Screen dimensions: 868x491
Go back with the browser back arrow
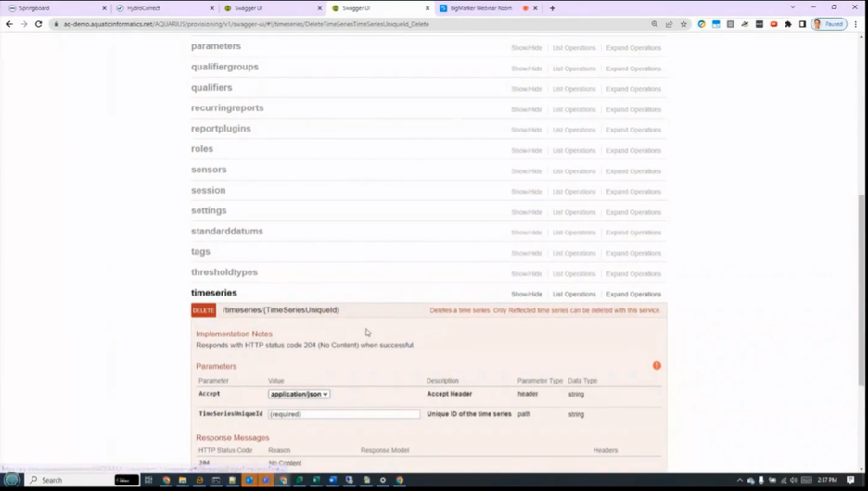point(9,24)
